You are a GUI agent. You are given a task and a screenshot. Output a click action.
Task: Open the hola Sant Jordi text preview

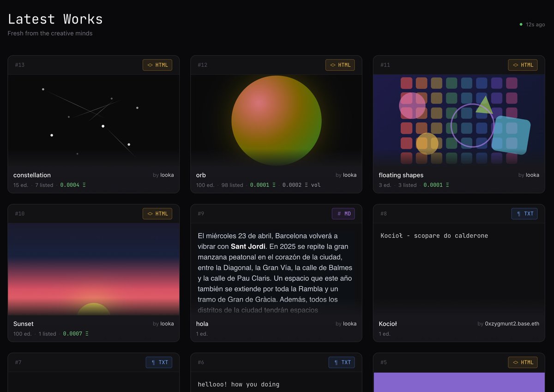coord(276,269)
